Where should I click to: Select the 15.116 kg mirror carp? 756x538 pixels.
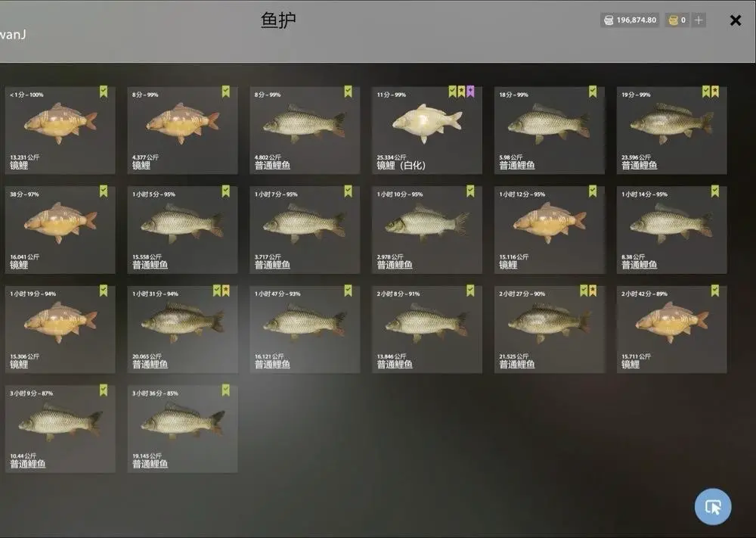click(549, 230)
